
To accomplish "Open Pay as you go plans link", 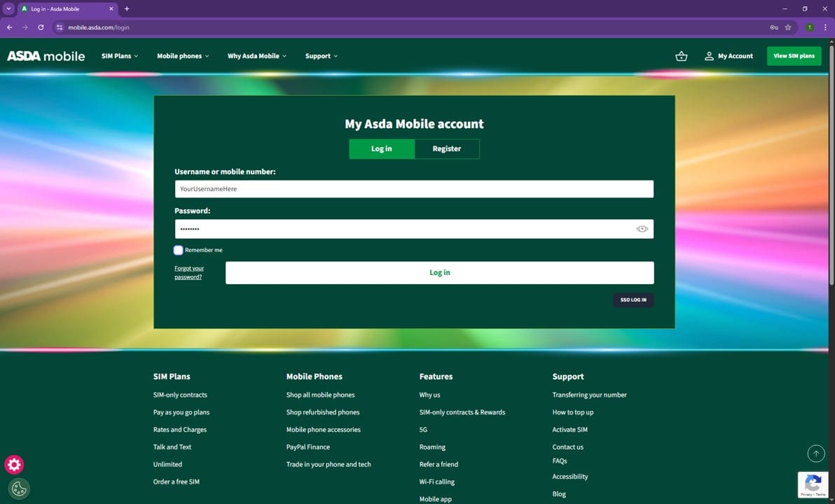I will click(x=181, y=412).
